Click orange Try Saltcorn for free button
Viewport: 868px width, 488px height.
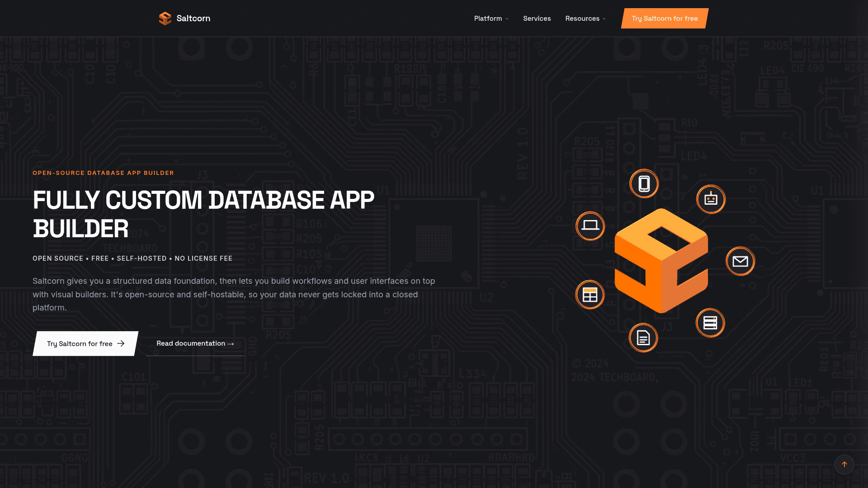tap(665, 19)
